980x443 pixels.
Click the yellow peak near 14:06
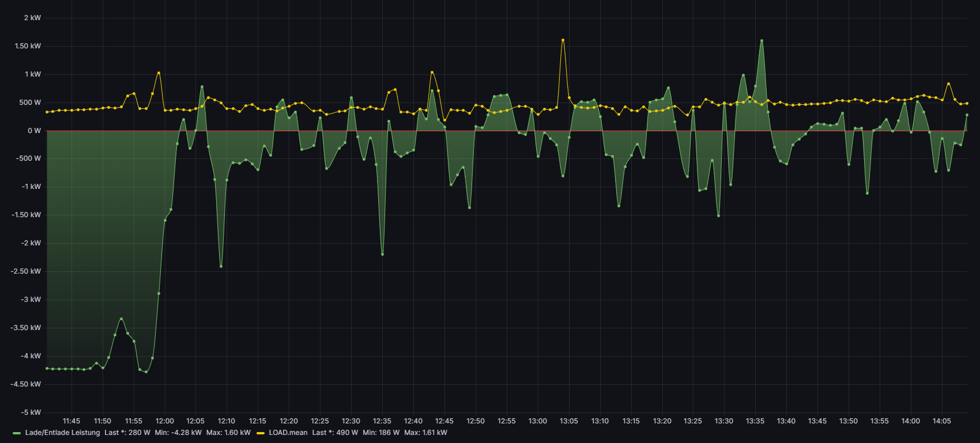[x=948, y=84]
